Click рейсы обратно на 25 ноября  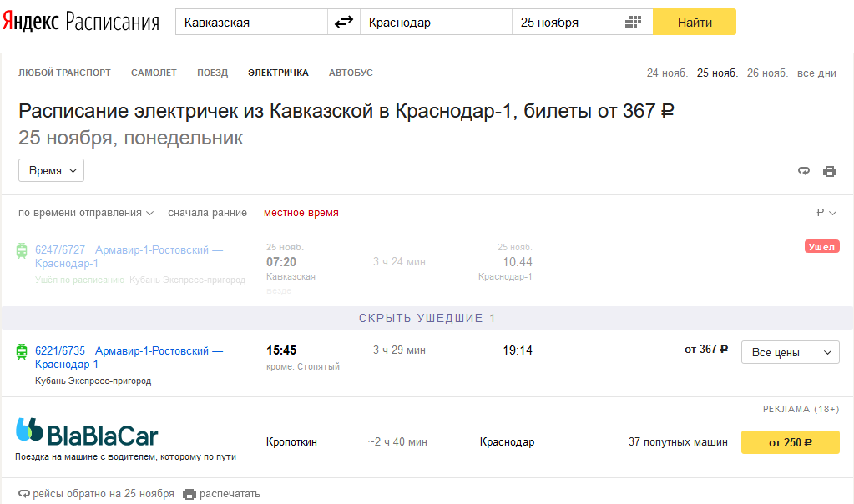click(x=96, y=494)
